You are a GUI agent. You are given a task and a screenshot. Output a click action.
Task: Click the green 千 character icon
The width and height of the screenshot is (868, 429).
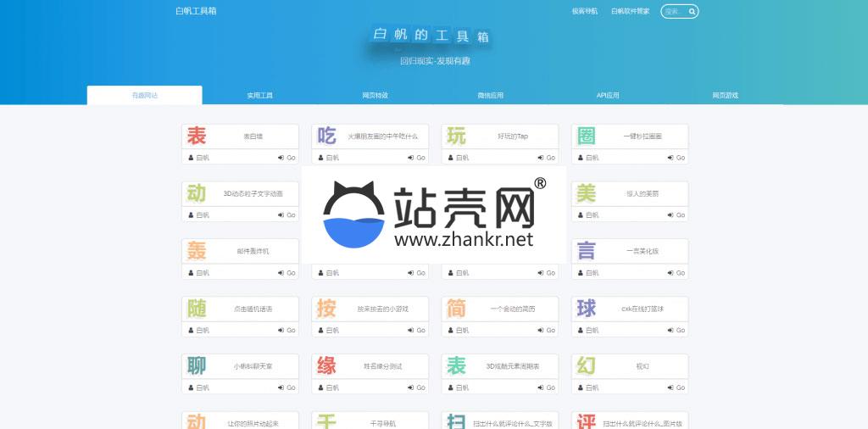click(x=326, y=422)
